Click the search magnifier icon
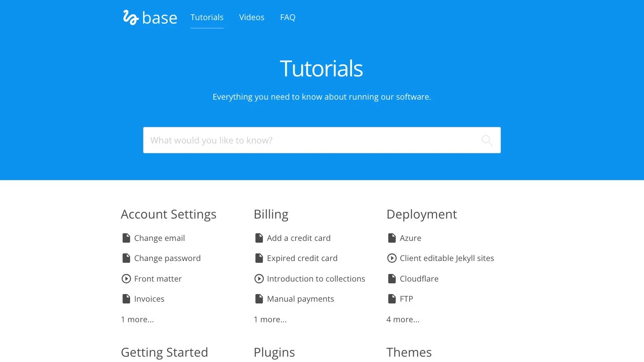 [x=487, y=140]
